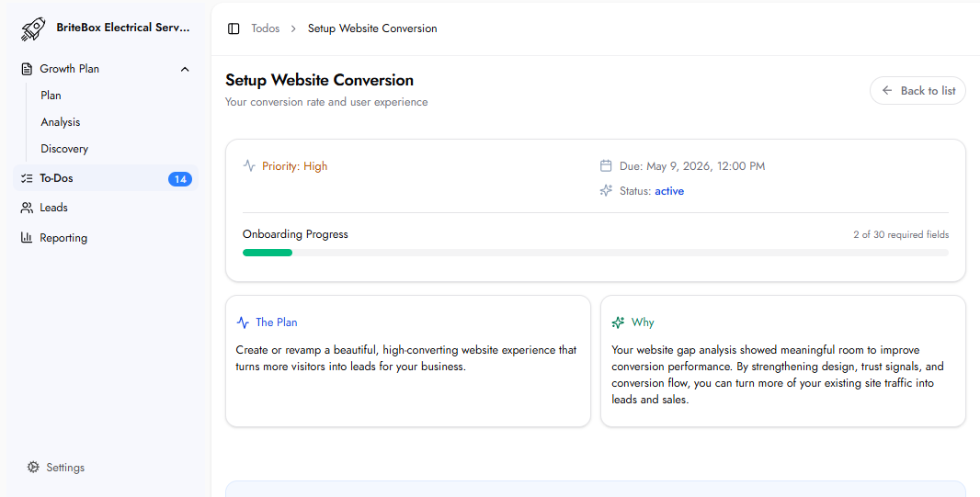
Task: Click the pulse icon beside Priority
Action: click(x=249, y=166)
